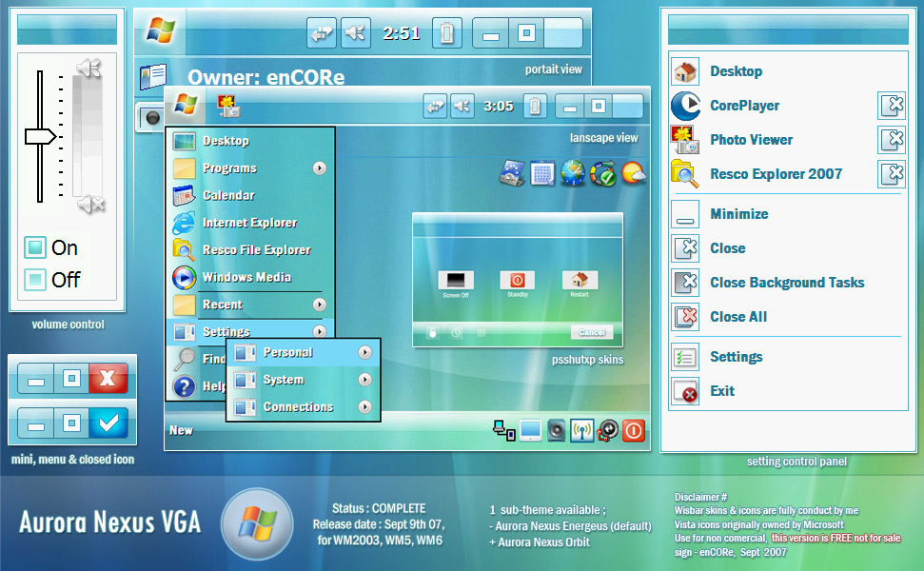Click the owner card icon in portrait view
The height and width of the screenshot is (571, 924).
[153, 77]
